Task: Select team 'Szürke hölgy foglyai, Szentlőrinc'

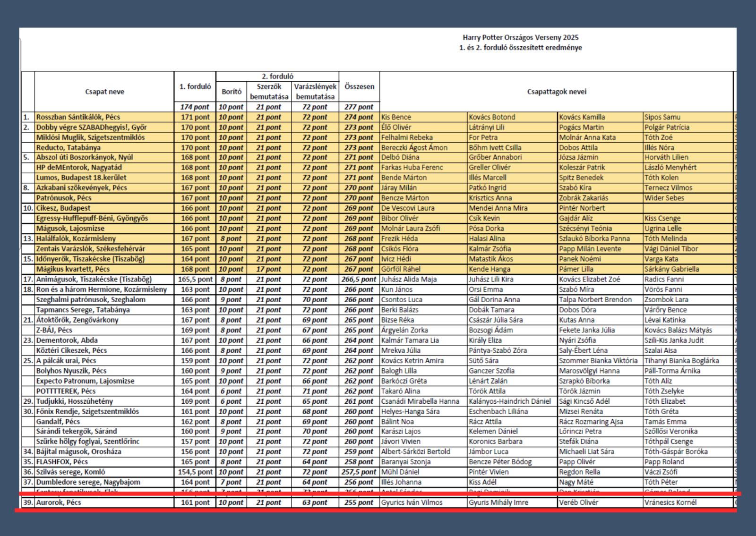Action: [x=88, y=442]
